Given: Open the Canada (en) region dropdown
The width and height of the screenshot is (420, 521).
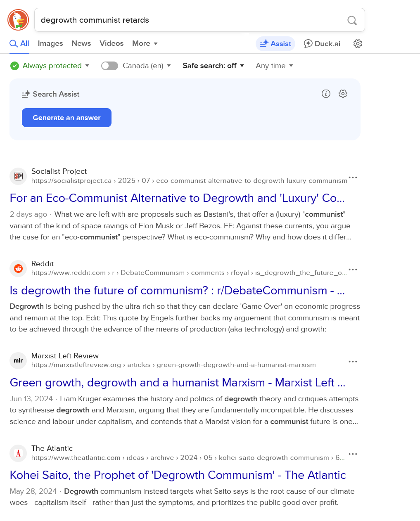Looking at the screenshot, I should tap(147, 66).
